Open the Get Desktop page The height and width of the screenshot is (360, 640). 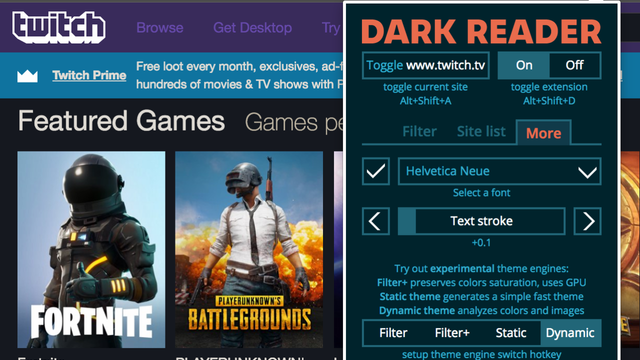(x=252, y=28)
